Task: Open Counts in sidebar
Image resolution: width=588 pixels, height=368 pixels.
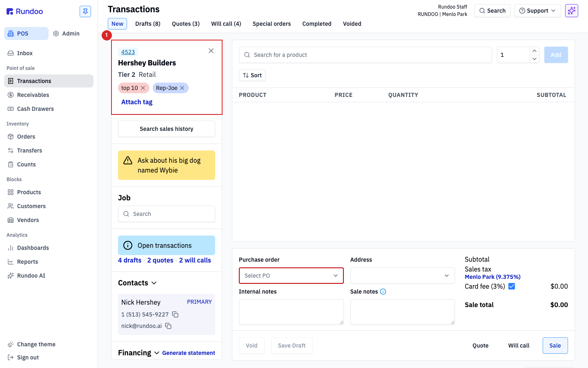Action: click(49, 164)
